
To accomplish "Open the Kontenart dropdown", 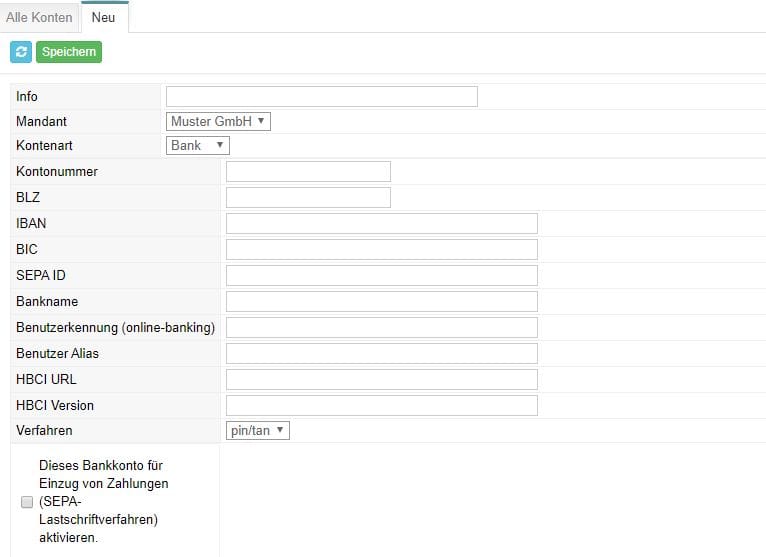I will click(x=198, y=146).
